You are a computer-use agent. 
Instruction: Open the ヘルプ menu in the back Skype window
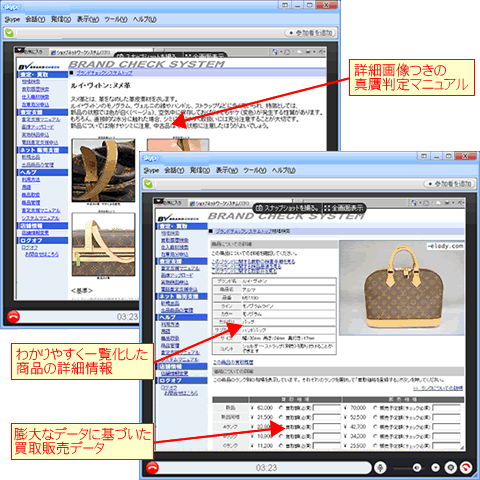coord(145,19)
